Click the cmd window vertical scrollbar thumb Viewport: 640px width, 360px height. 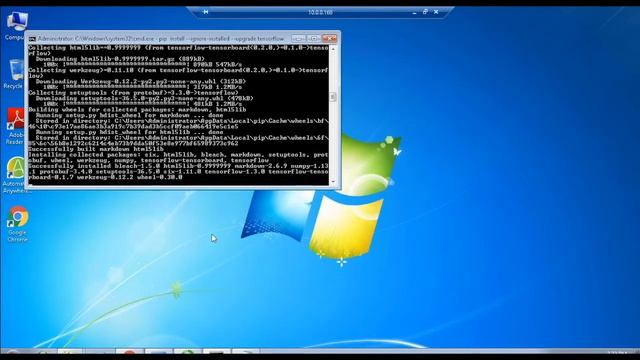pos(333,97)
